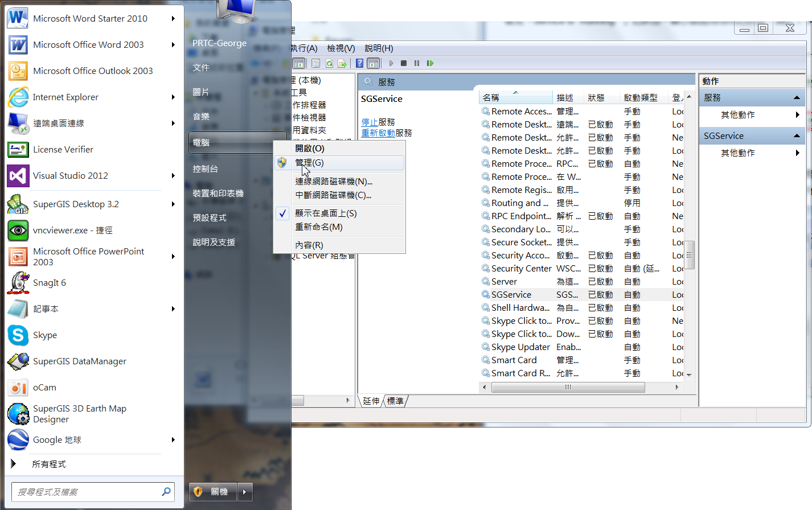
Task: Open vncviewer.exe shortcut icon
Action: pos(18,230)
